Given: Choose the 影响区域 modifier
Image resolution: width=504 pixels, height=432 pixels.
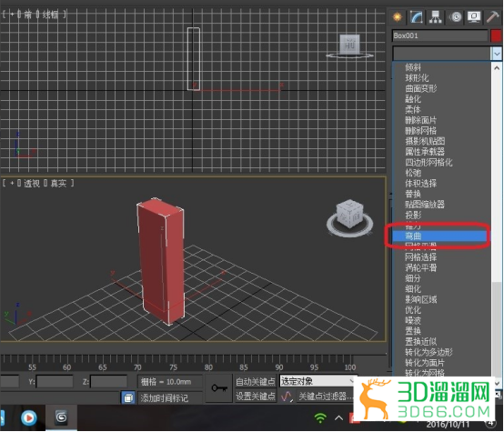Looking at the screenshot, I should [x=420, y=299].
